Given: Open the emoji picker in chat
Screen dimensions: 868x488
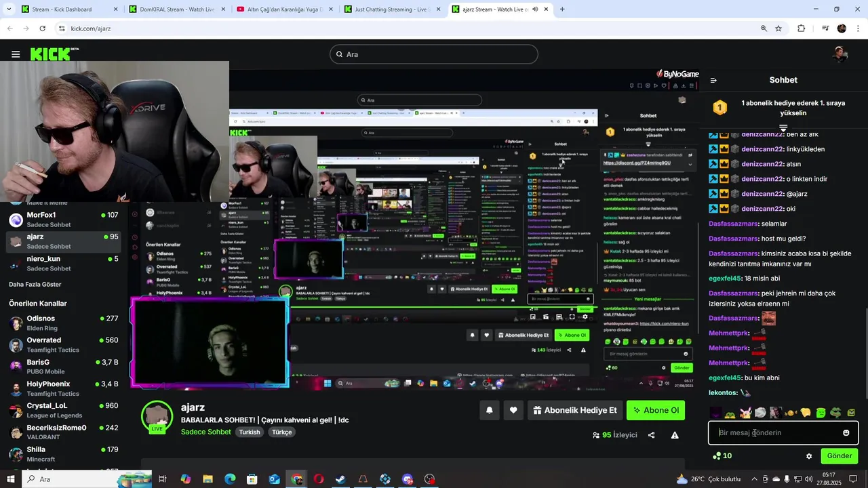Looking at the screenshot, I should coord(846,432).
